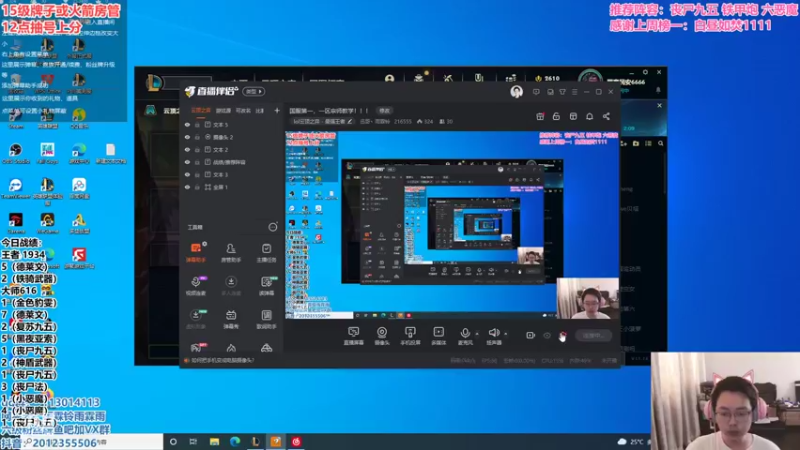Image resolution: width=800 pixels, height=450 pixels.
Task: Open the 歌词助手 tool
Action: click(x=266, y=319)
